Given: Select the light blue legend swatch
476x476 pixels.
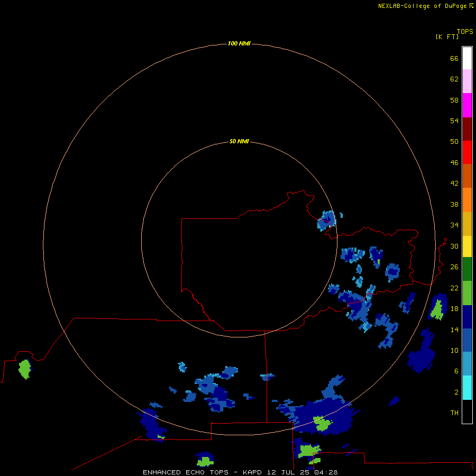Looking at the screenshot, I should [467, 364].
